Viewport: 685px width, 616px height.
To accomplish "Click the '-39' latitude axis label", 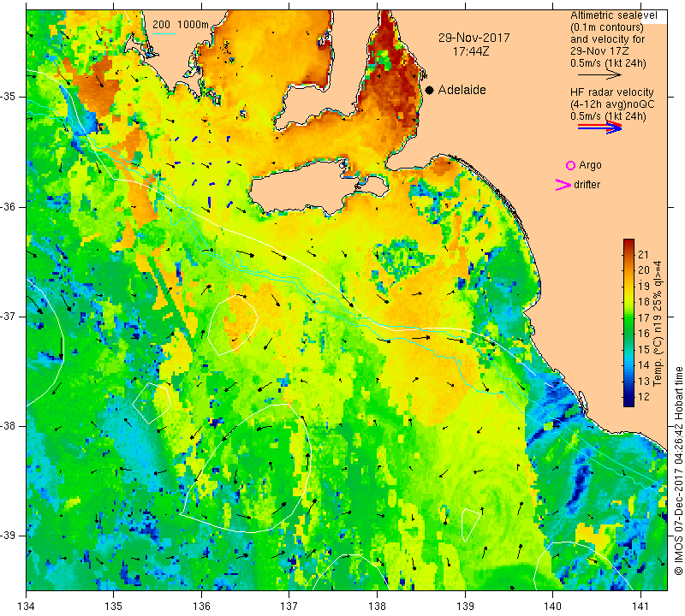I will (9, 536).
